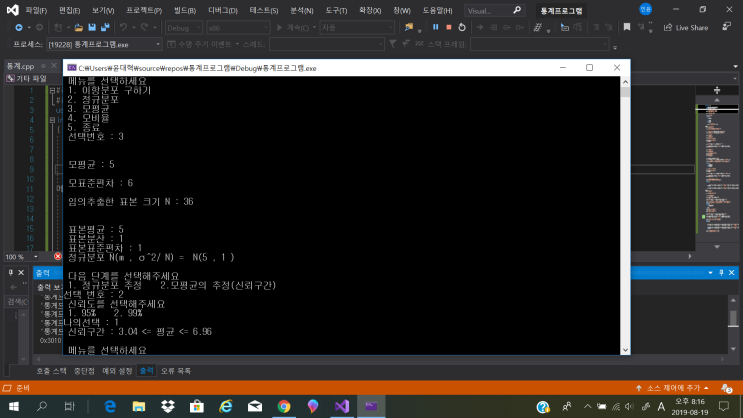Click the code minimap overview on the right
The image size is (743, 418).
pyautogui.click(x=716, y=170)
